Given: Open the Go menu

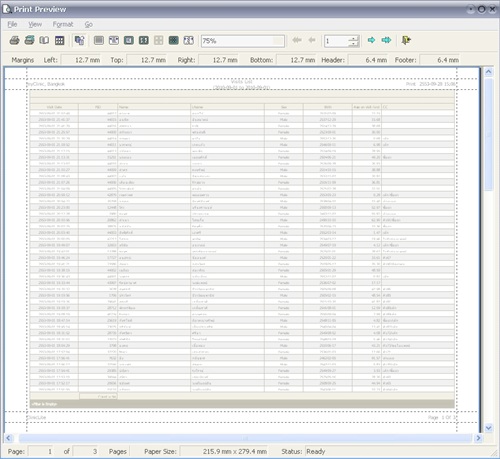Looking at the screenshot, I should [89, 24].
